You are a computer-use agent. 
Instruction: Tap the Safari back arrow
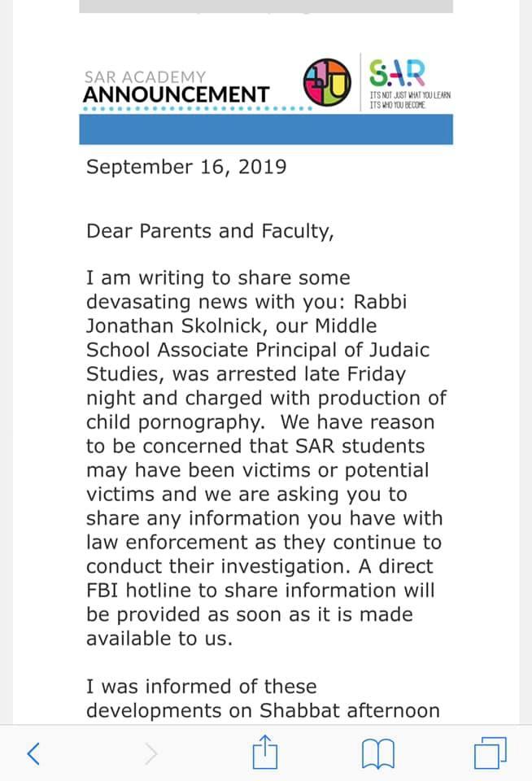coord(33,754)
